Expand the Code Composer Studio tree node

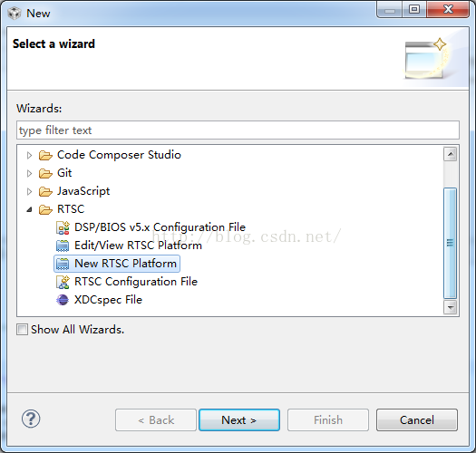coord(29,155)
